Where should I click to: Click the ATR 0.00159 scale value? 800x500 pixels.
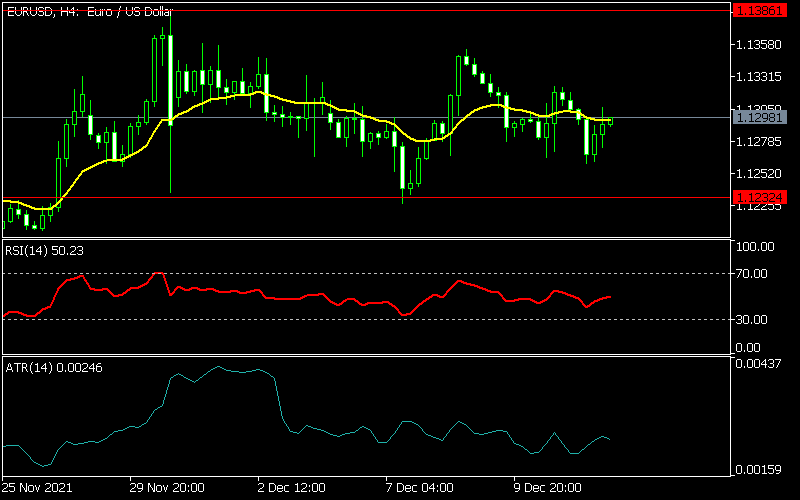pos(758,469)
